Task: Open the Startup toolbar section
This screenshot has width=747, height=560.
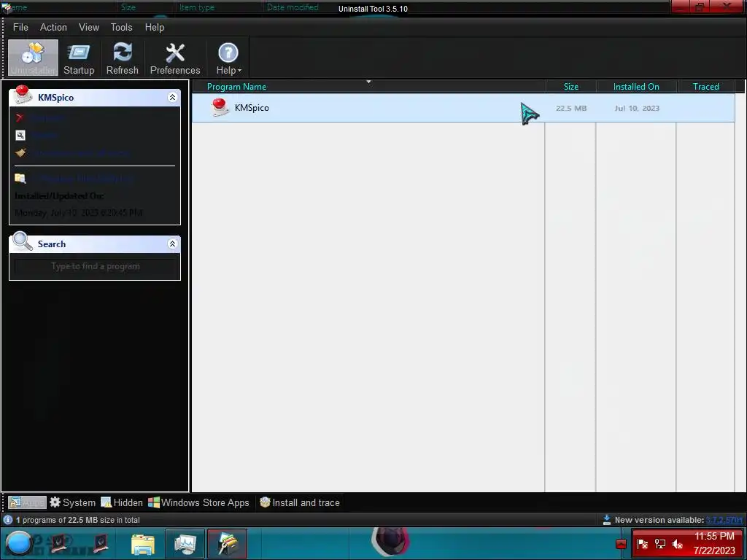Action: click(x=79, y=58)
